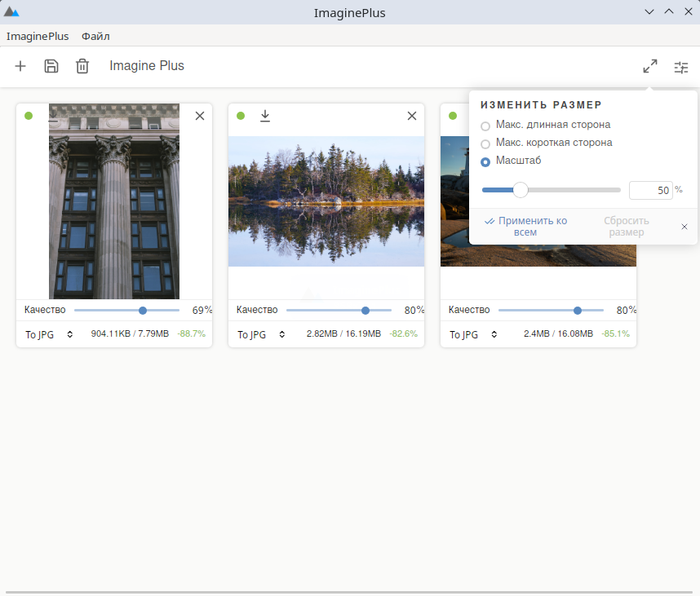Screen dimensions: 700x596
Task: Open the Файл menu
Action: 95,36
